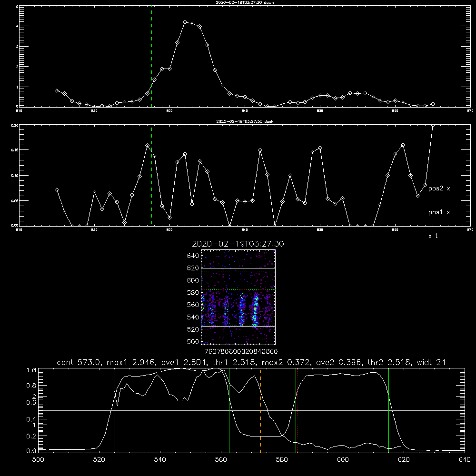476x476 pixels.
Task: Click the 'pos2 x' label
Action: coord(439,188)
